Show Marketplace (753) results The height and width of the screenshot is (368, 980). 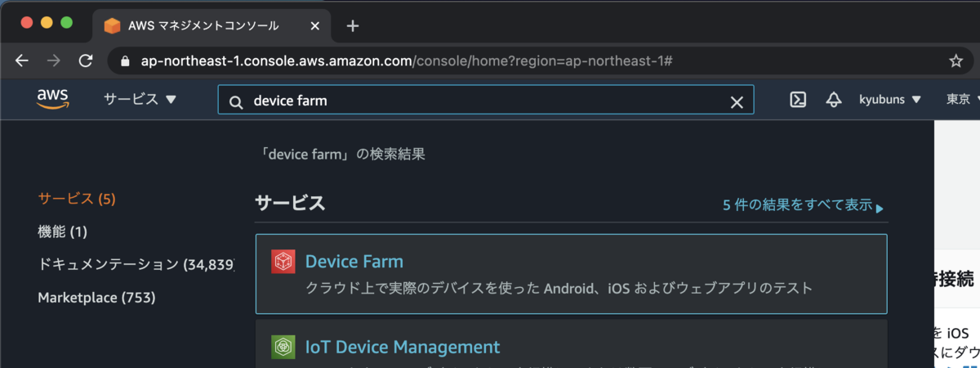pyautogui.click(x=96, y=298)
